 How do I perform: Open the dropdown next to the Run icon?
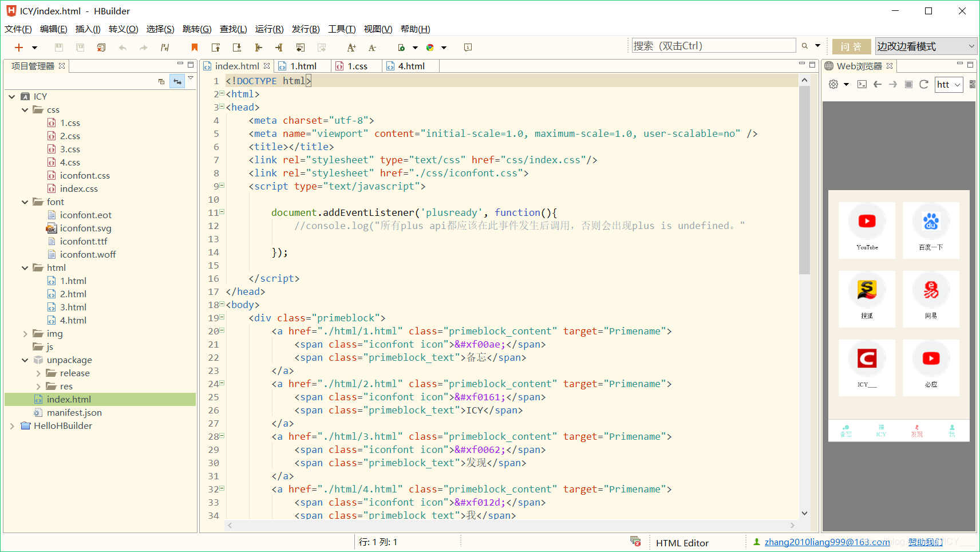tap(415, 48)
